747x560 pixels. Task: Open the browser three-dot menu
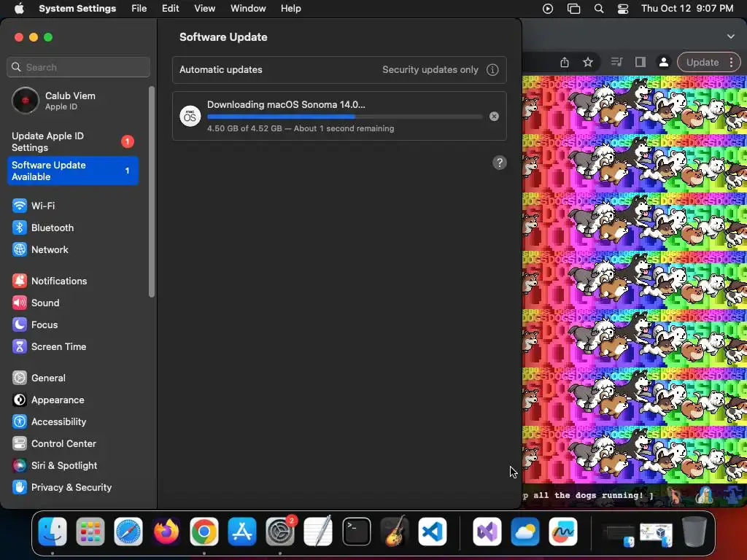(731, 63)
